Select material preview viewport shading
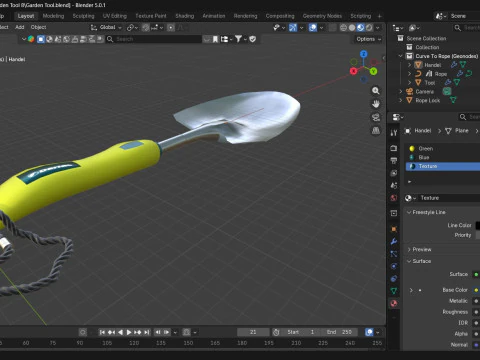Screen dimensions: 480x360 point(361,28)
